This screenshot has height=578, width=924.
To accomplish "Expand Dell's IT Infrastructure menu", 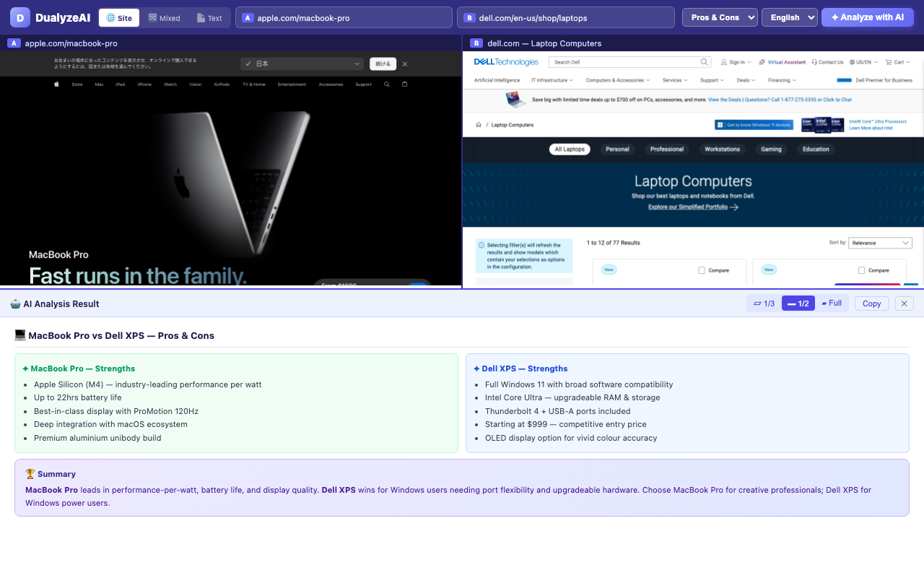I will pos(552,80).
